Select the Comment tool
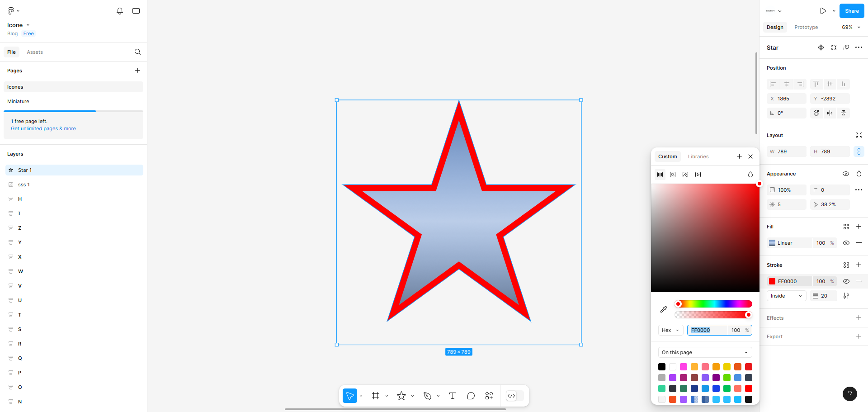Image resolution: width=868 pixels, height=412 pixels. (x=471, y=396)
